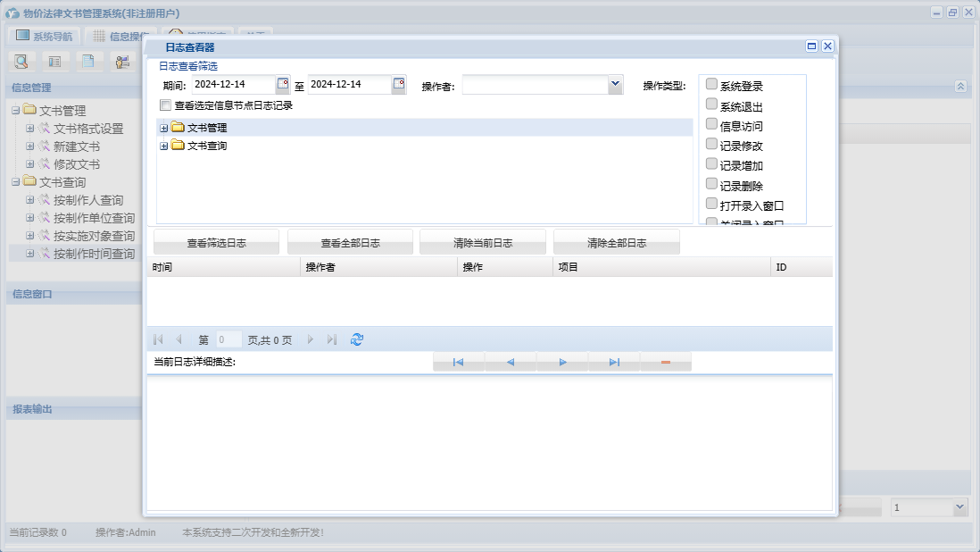Collapse sidebar 文书查询 folder

click(x=16, y=182)
